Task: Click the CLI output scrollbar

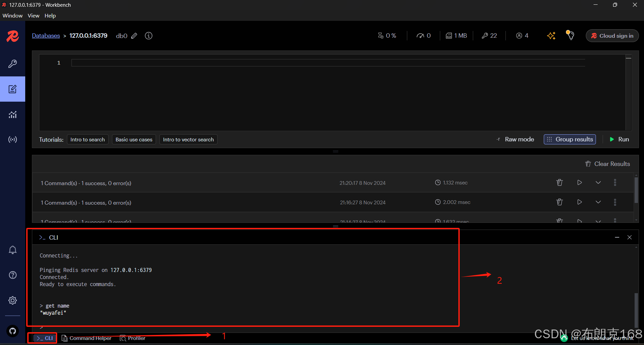Action: [636, 310]
